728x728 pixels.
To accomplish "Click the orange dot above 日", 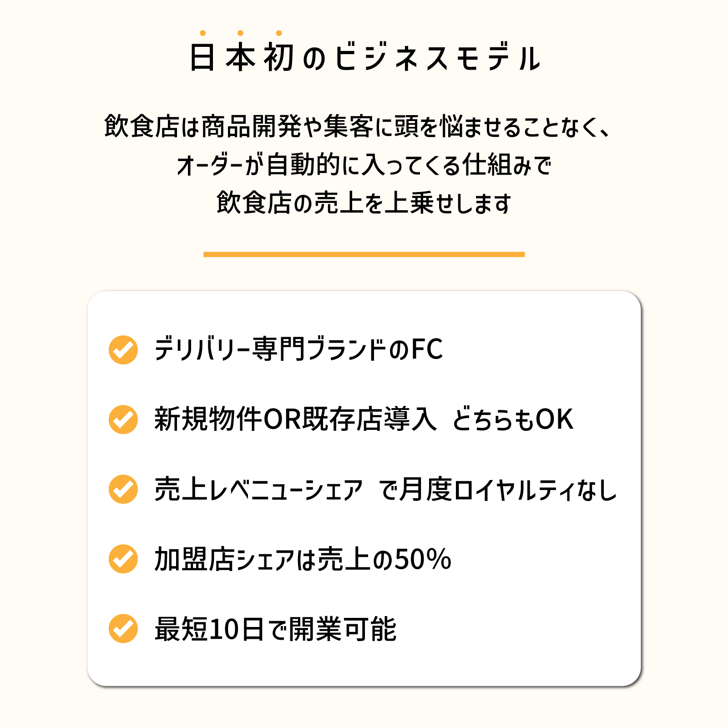I will [x=202, y=33].
